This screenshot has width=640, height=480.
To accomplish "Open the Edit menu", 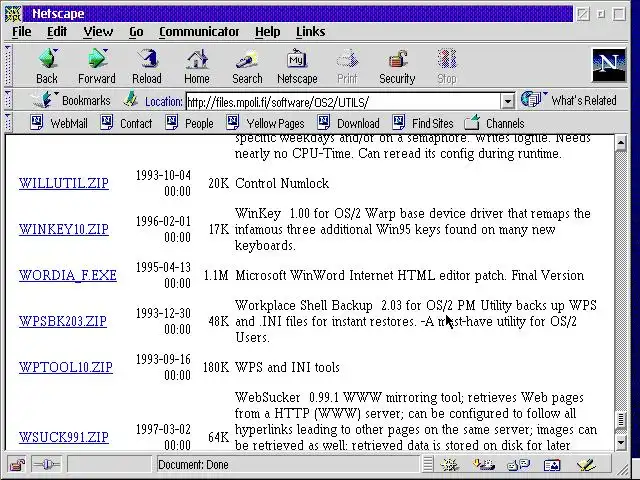I will tap(57, 32).
